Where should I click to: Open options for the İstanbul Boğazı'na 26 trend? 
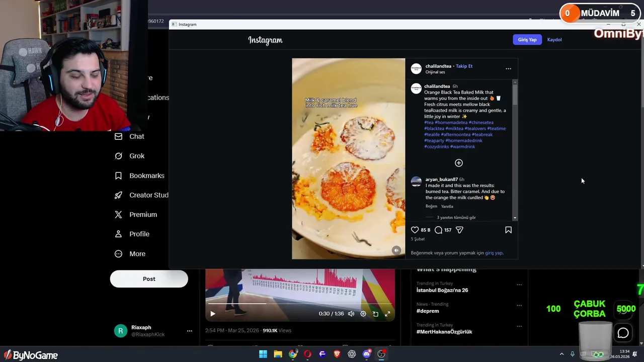519,285
